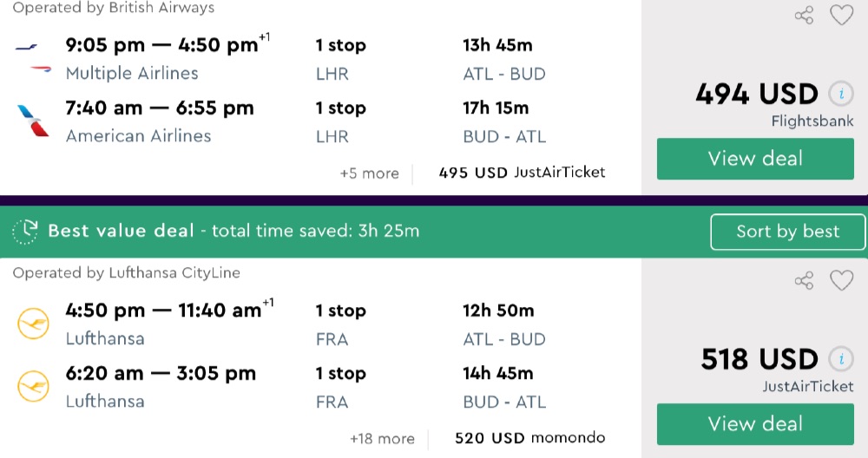Save British Airways flight with heart icon
This screenshot has height=458, width=868.
pyautogui.click(x=841, y=16)
